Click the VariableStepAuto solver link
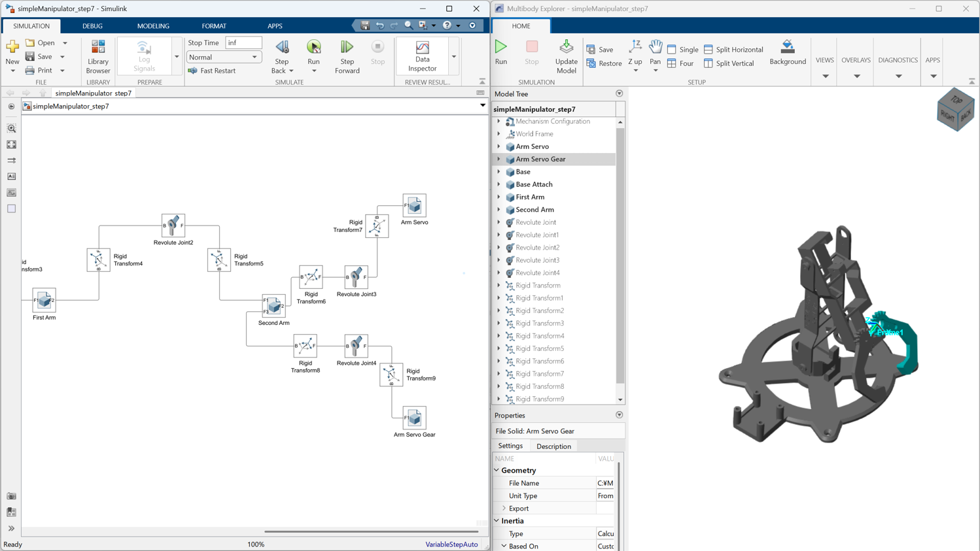This screenshot has height=551, width=980. (x=451, y=544)
